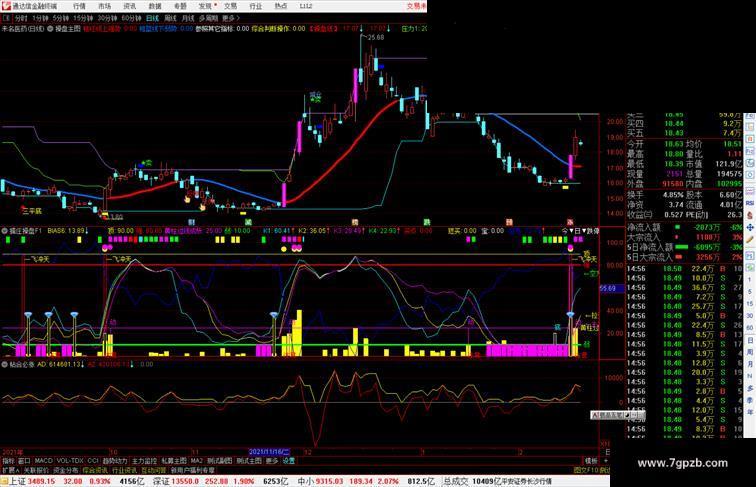The image size is (756, 487).
Task: Open the 市场 menu
Action: pos(104,6)
